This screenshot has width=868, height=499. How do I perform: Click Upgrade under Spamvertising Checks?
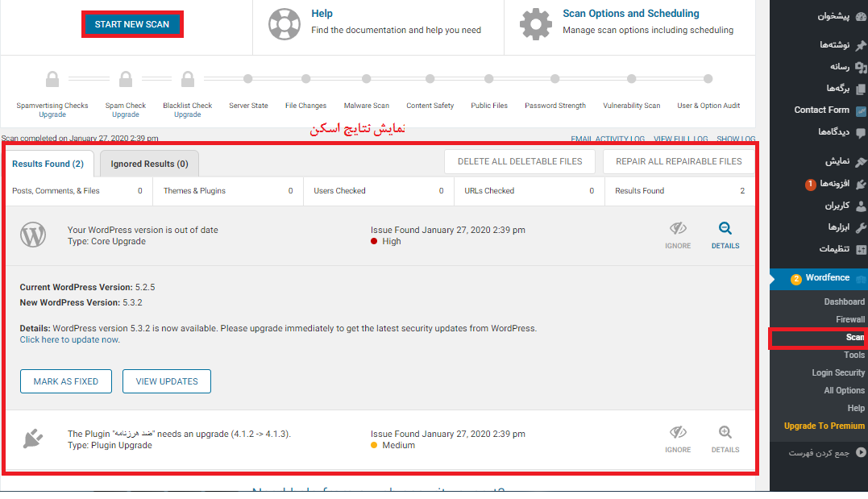pos(52,114)
